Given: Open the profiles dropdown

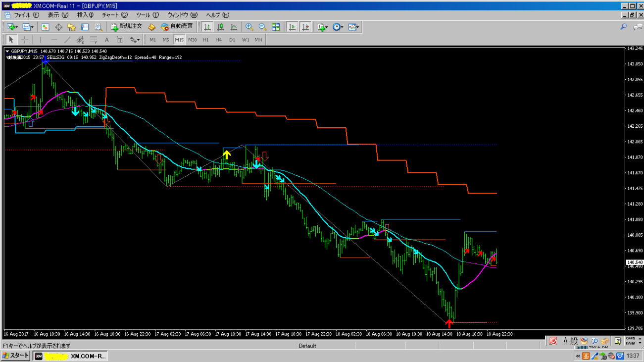Looking at the screenshot, I should click(x=28, y=27).
